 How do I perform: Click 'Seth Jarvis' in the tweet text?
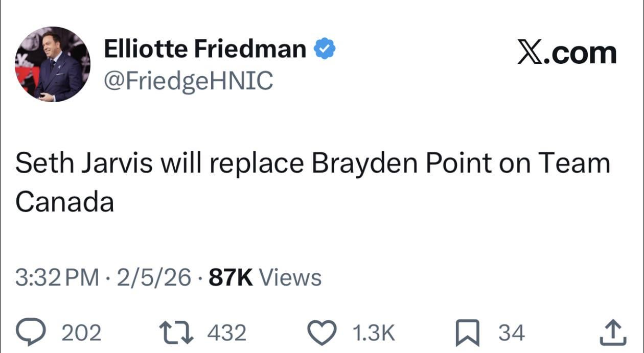[84, 163]
